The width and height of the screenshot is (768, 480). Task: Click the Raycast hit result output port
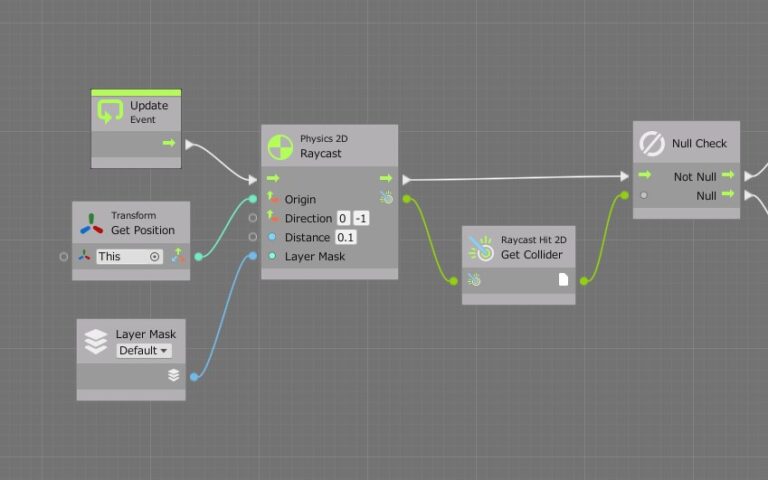[x=387, y=198]
